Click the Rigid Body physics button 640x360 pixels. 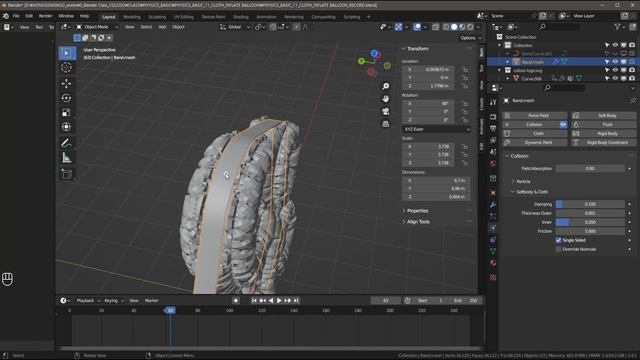604,133
